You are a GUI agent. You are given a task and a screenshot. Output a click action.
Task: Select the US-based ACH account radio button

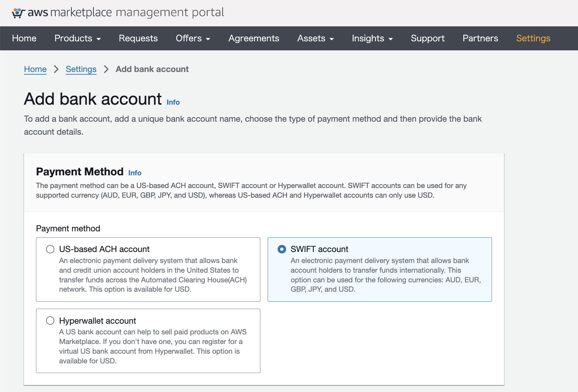pyautogui.click(x=50, y=249)
